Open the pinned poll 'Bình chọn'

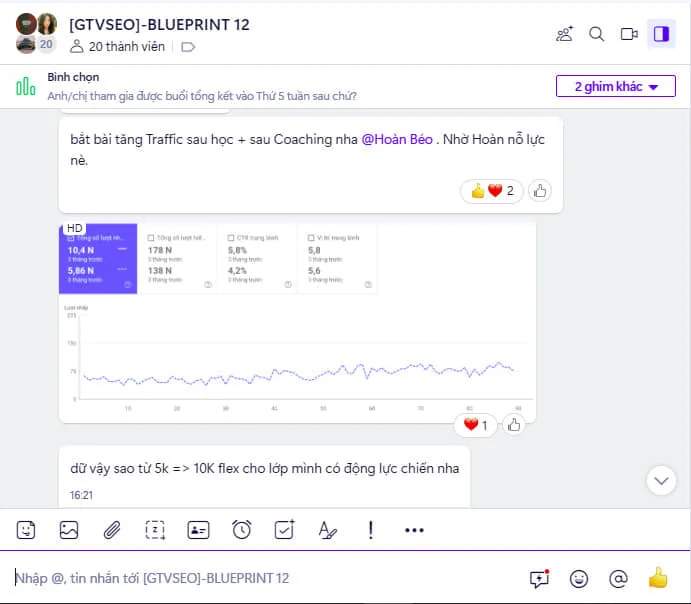tap(202, 86)
